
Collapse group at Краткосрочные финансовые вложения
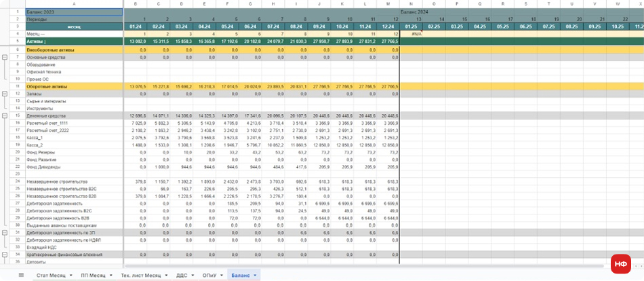point(5,255)
